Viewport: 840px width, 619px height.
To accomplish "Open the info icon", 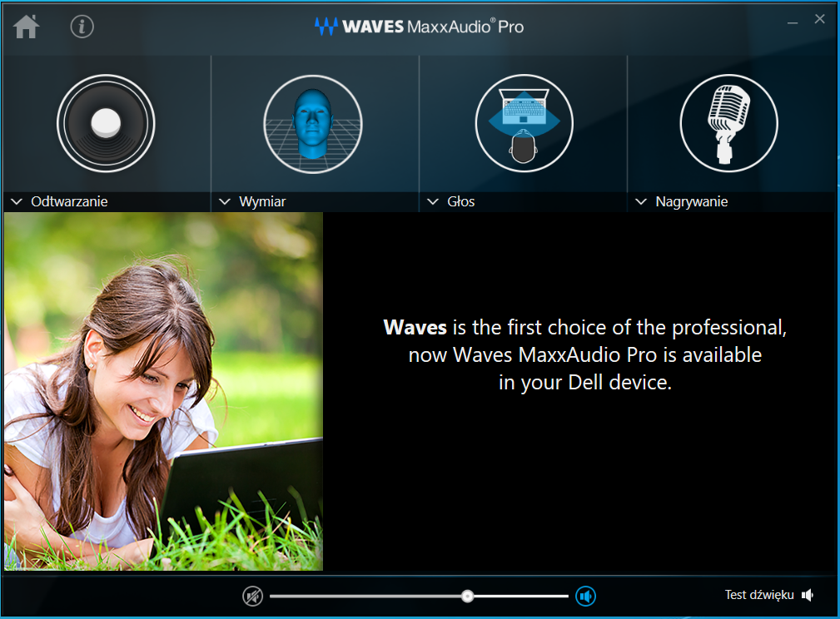I will click(82, 27).
